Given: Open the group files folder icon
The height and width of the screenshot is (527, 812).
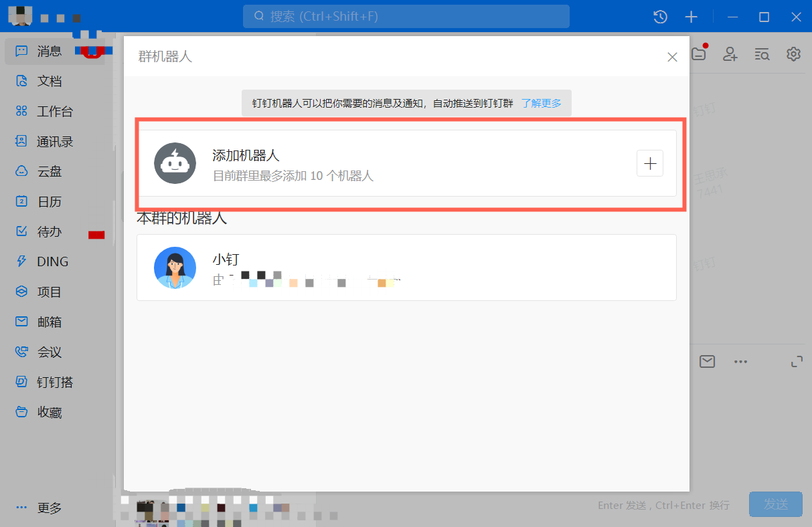Looking at the screenshot, I should pyautogui.click(x=699, y=54).
